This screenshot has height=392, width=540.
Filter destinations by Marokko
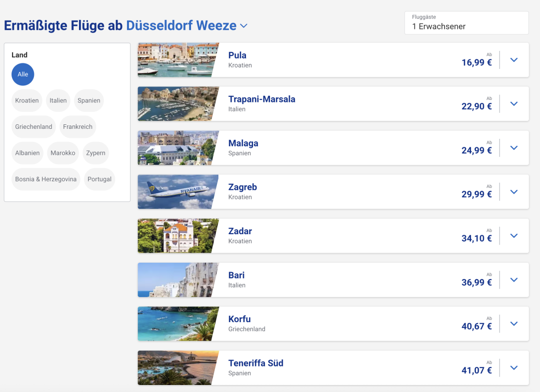tap(62, 153)
